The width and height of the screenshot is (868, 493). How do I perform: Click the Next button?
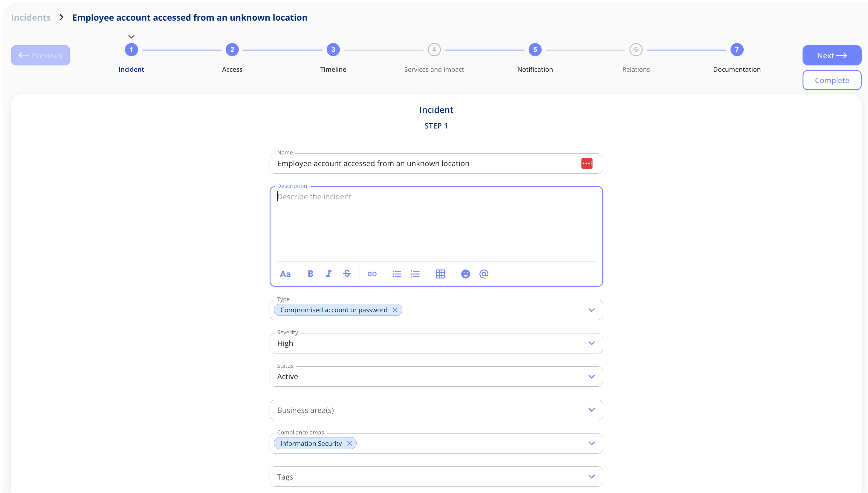(x=832, y=55)
